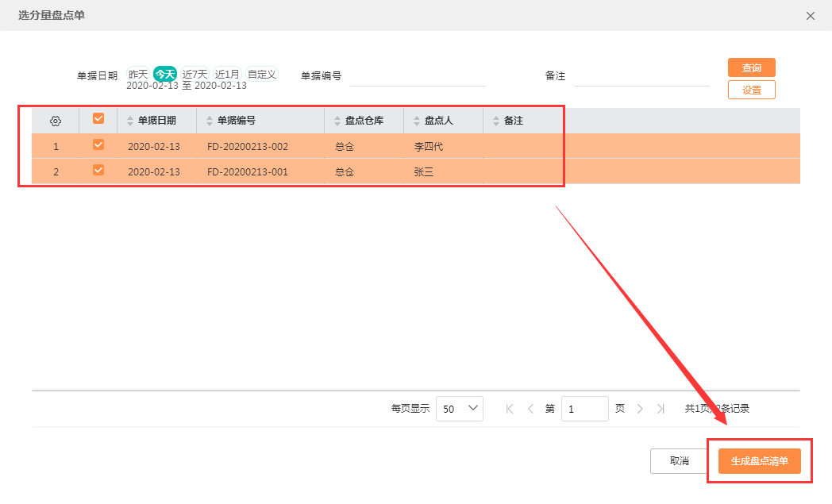This screenshot has width=832, height=504.
Task: Click the 单据编号 input field
Action: pyautogui.click(x=418, y=76)
